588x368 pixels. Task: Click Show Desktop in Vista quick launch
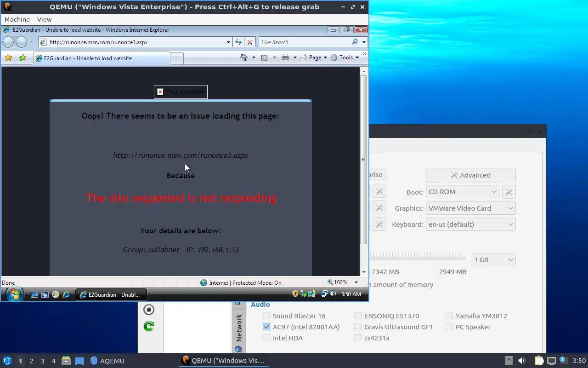click(34, 294)
